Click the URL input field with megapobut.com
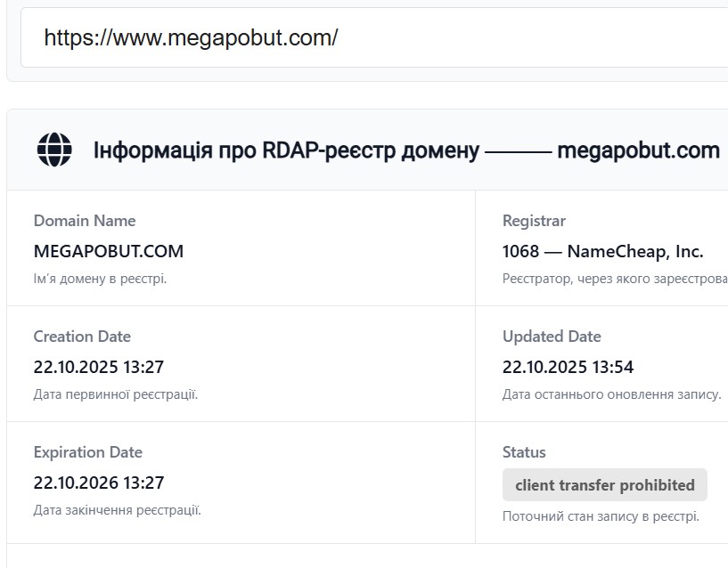The height and width of the screenshot is (568, 728). [374, 37]
